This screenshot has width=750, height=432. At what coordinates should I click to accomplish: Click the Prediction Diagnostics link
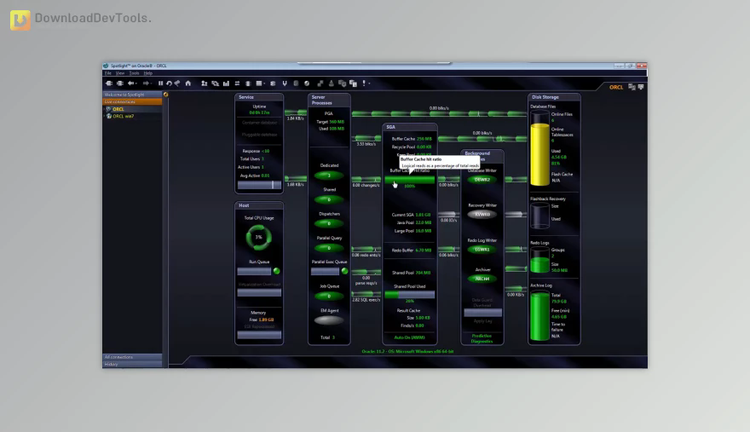pos(482,339)
